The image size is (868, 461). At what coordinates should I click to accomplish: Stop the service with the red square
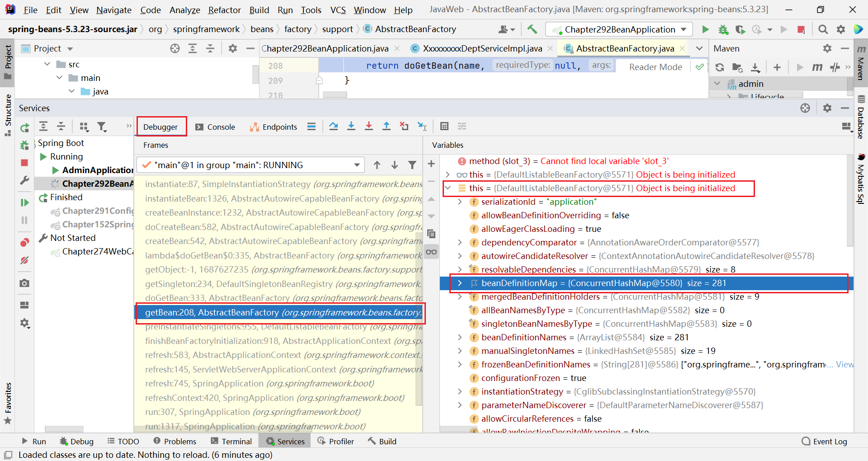pos(24,163)
